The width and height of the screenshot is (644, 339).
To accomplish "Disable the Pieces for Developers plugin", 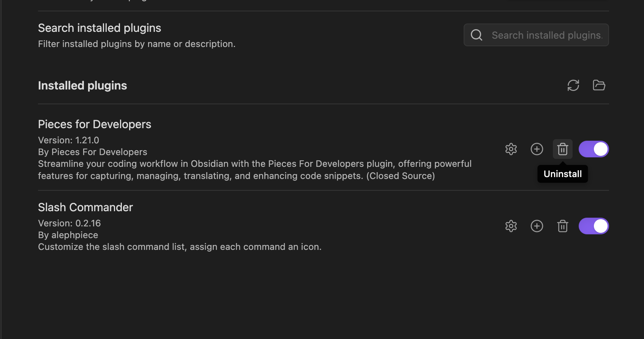I will (594, 149).
